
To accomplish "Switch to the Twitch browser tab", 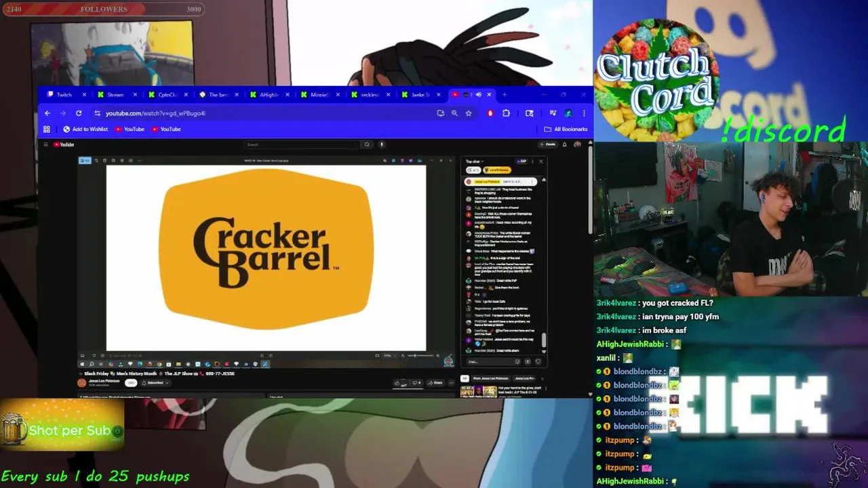I will pyautogui.click(x=65, y=95).
